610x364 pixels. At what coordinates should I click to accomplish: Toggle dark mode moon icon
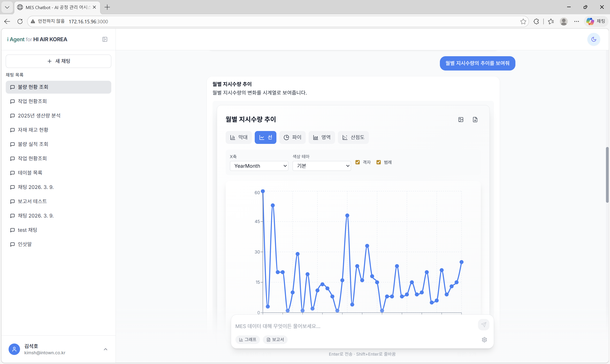point(594,39)
